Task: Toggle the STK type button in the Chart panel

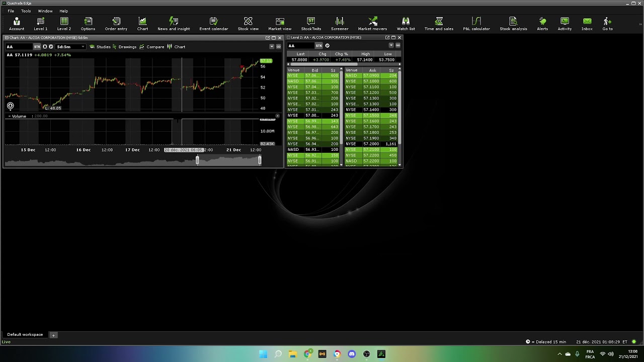Action: [37, 47]
